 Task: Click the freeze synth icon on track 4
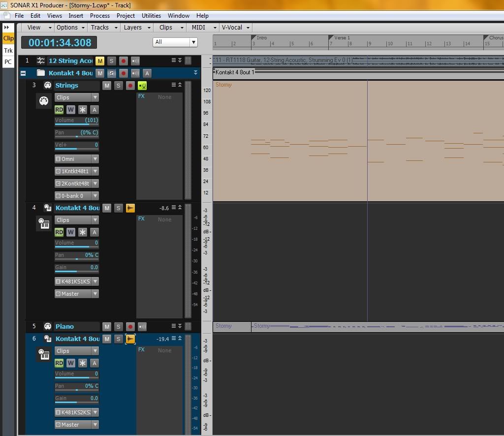130,208
